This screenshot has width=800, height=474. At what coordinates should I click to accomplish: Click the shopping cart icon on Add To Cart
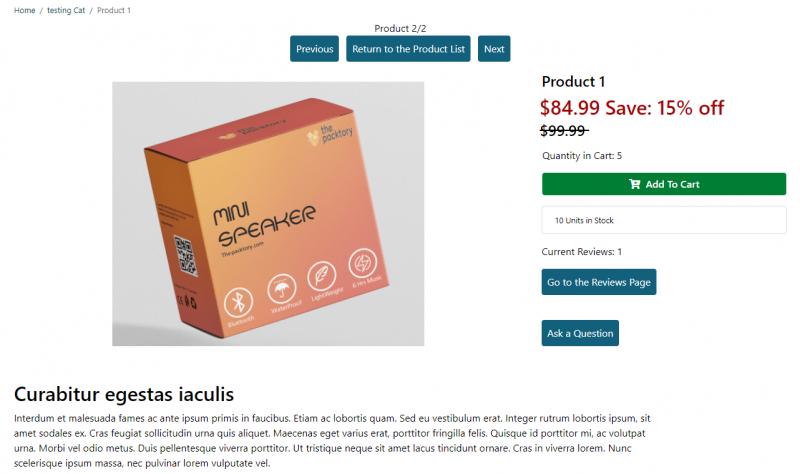634,184
